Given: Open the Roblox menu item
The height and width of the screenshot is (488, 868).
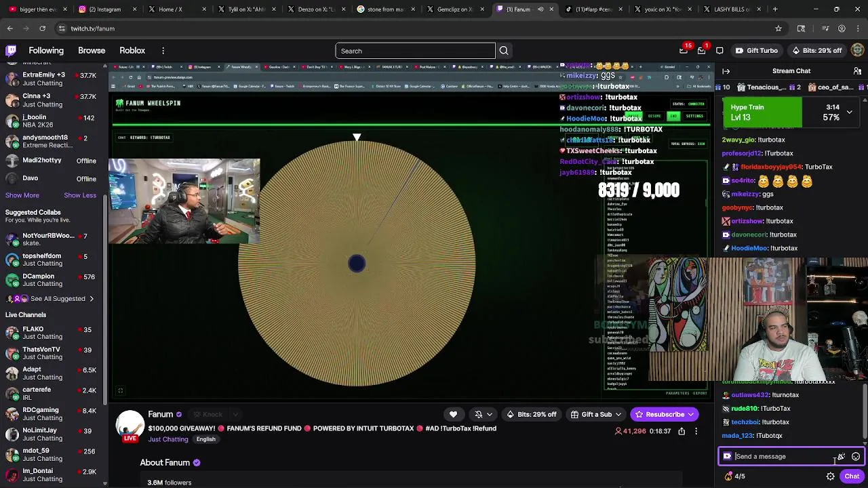Looking at the screenshot, I should point(132,51).
